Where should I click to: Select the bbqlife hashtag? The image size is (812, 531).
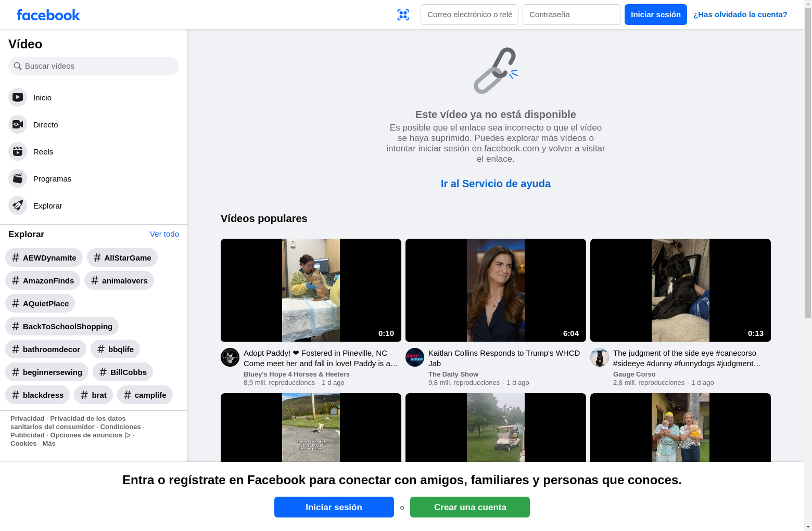click(x=116, y=349)
